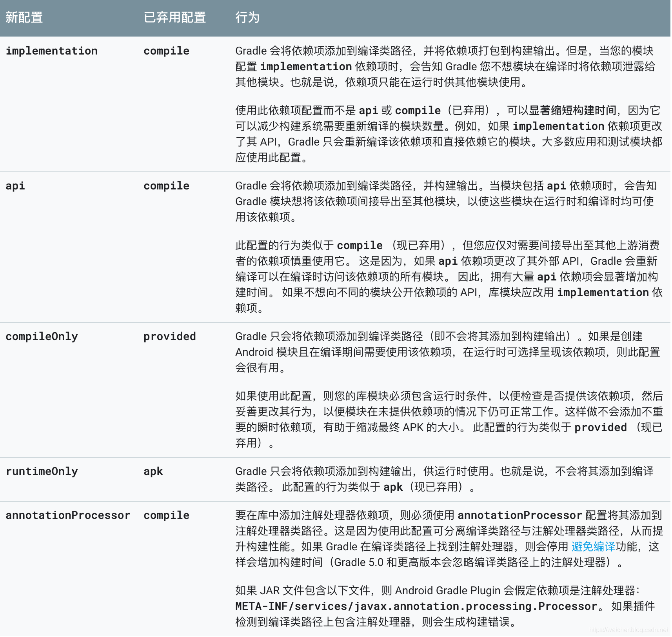Click bold apk in runtimeOnly description
Image resolution: width=672 pixels, height=637 pixels.
point(393,487)
